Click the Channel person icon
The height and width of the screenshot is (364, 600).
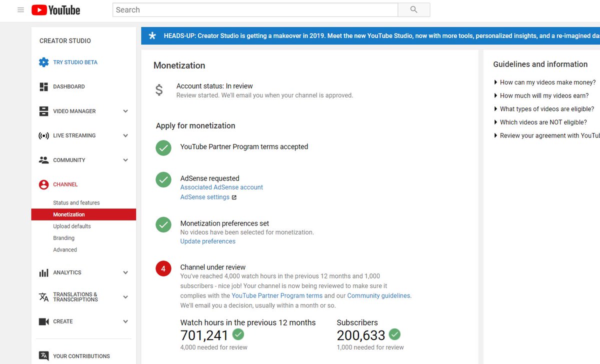pyautogui.click(x=43, y=184)
